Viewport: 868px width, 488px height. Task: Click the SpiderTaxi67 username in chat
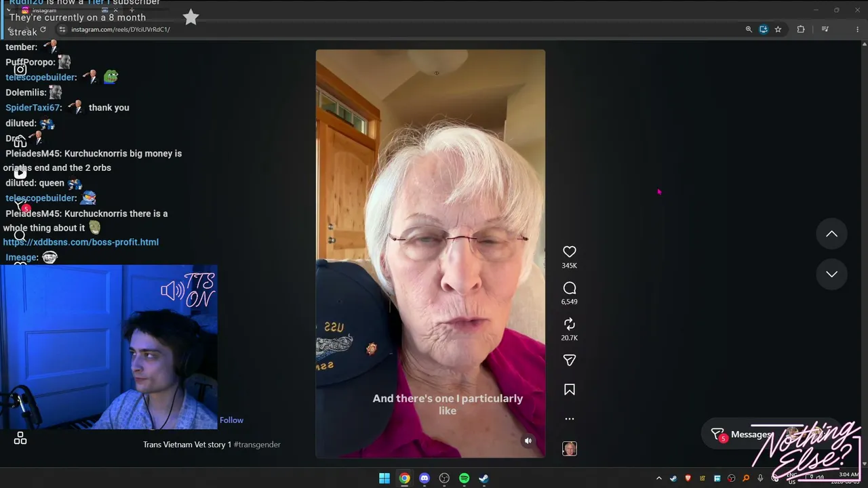33,108
